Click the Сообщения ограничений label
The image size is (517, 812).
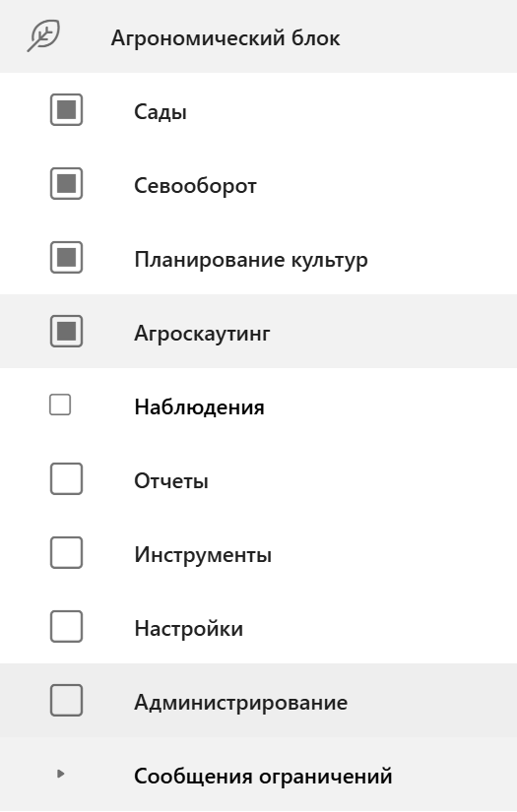coord(263,777)
